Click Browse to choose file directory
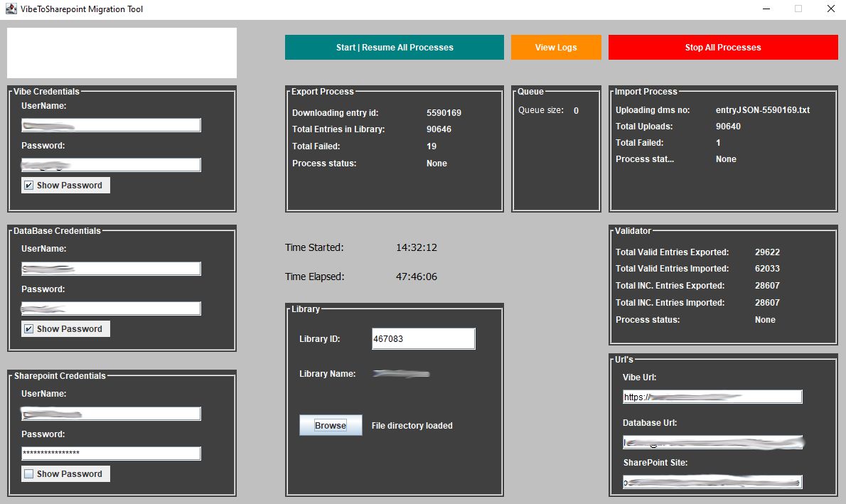 331,425
